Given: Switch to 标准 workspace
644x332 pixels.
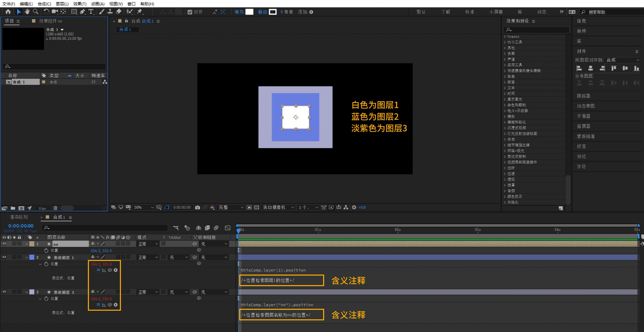Looking at the screenshot, I should click(469, 12).
